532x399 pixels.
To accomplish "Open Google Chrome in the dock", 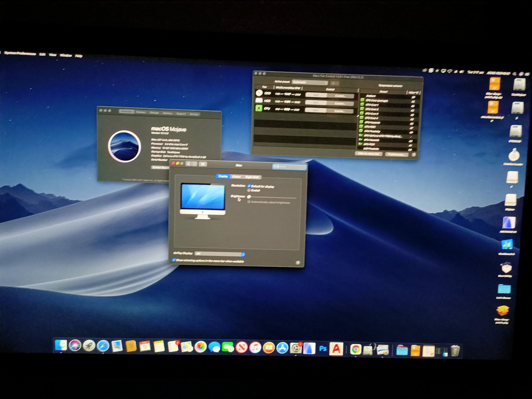I will coord(355,350).
